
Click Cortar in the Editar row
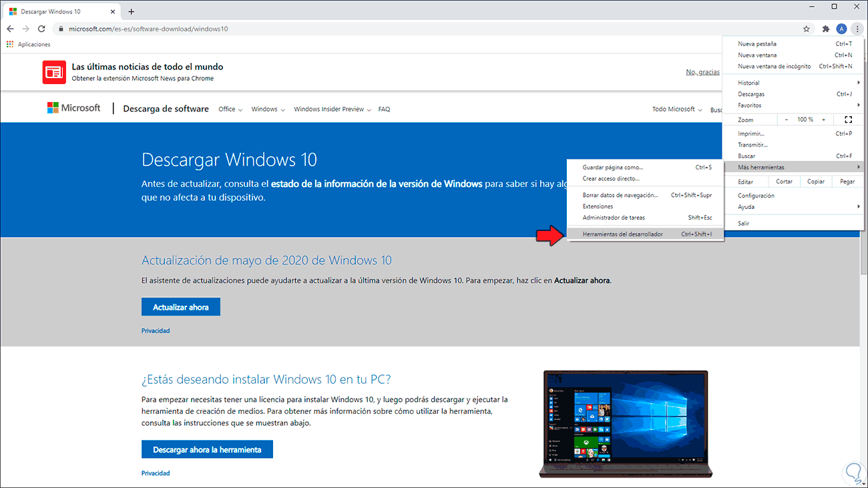click(x=784, y=182)
